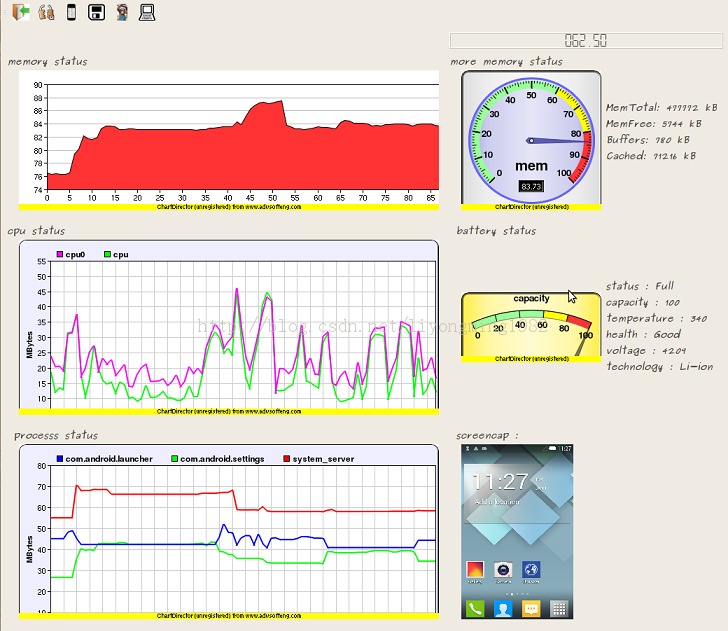Click the floppy disk save icon
The image size is (728, 631).
pos(97,12)
